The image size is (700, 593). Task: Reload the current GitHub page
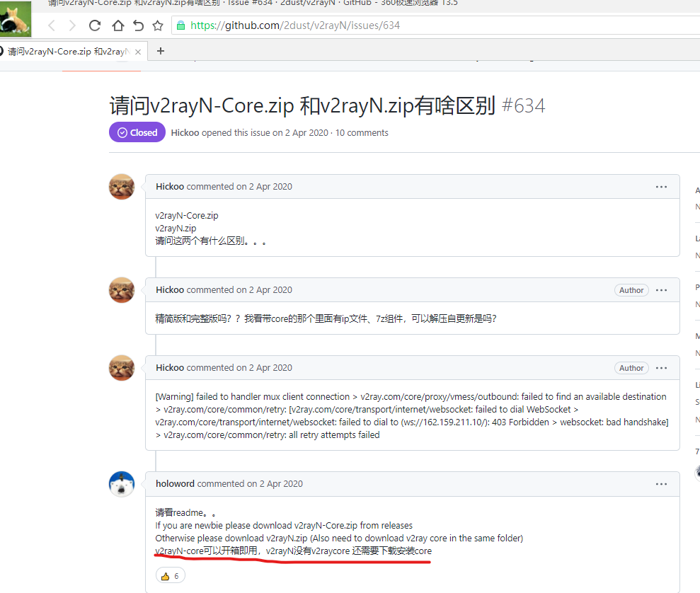[x=95, y=25]
